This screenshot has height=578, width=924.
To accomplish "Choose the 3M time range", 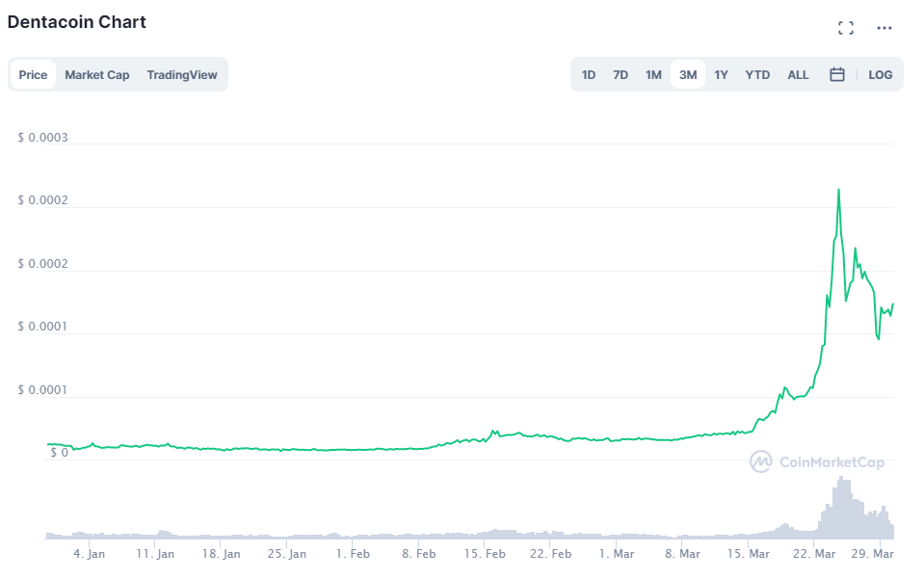I will pyautogui.click(x=688, y=75).
